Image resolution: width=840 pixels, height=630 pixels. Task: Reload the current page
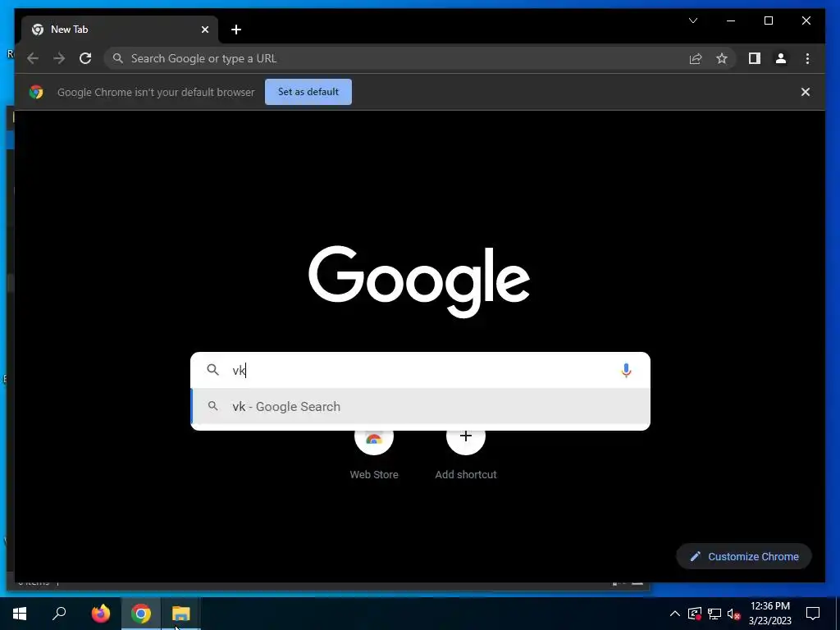pyautogui.click(x=85, y=58)
